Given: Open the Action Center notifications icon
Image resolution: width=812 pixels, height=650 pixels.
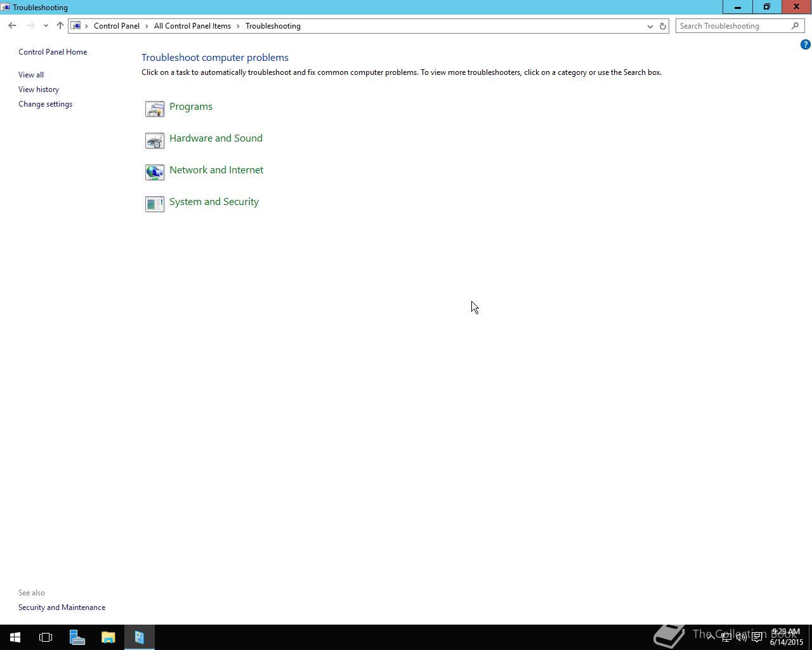Looking at the screenshot, I should (x=757, y=637).
